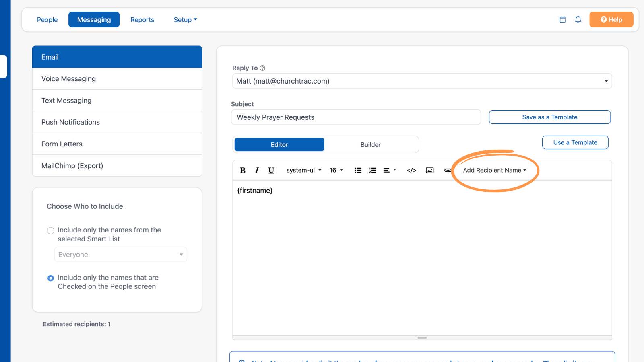Open paragraph alignment dropdown

[390, 170]
